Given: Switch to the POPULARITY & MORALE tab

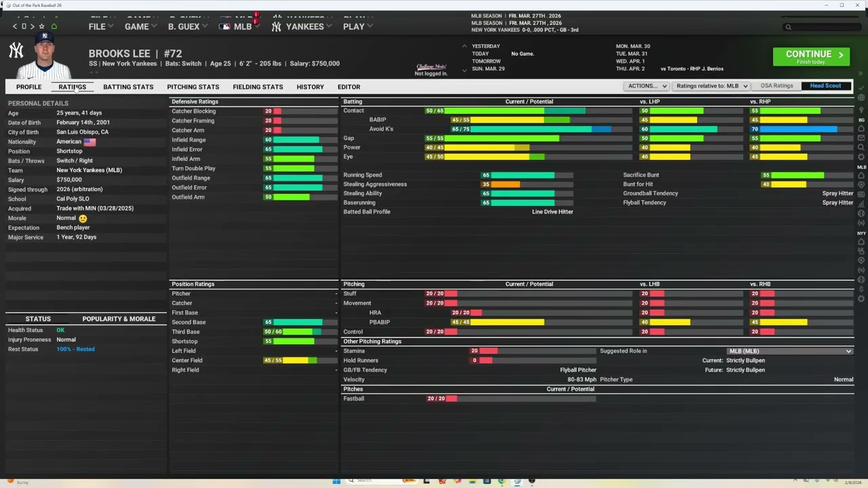Looking at the screenshot, I should 119,319.
